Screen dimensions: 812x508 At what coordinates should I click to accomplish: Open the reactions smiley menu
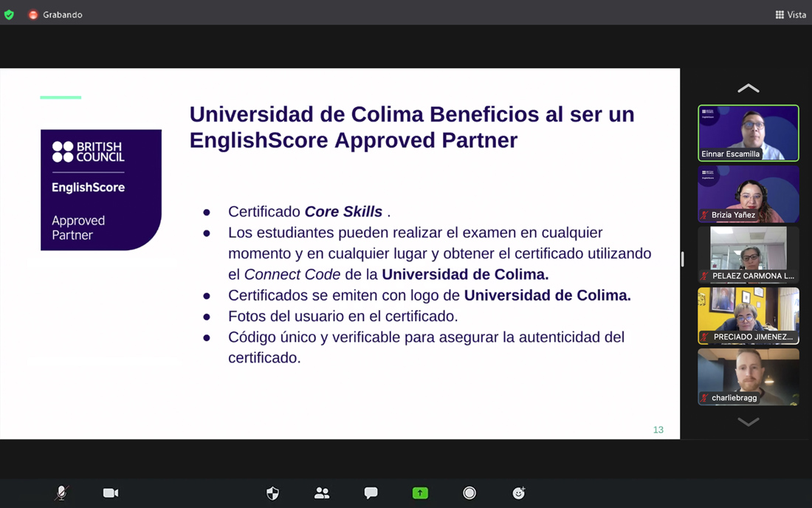(518, 493)
